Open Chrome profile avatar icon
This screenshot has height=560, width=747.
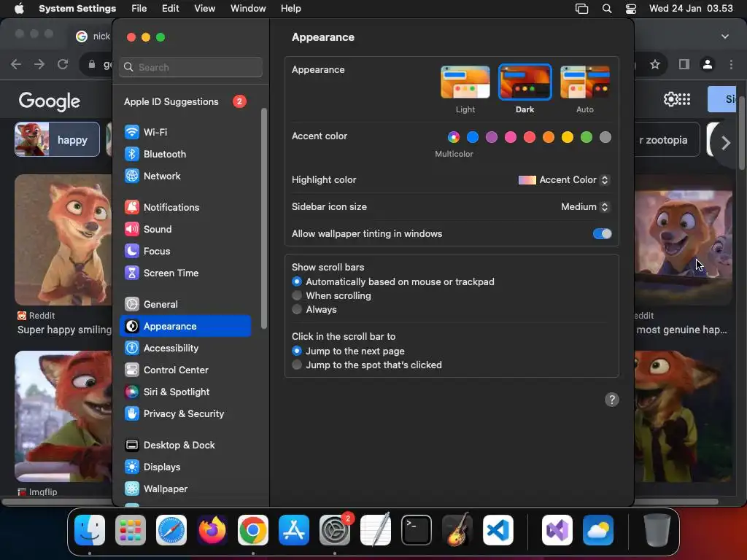708,64
